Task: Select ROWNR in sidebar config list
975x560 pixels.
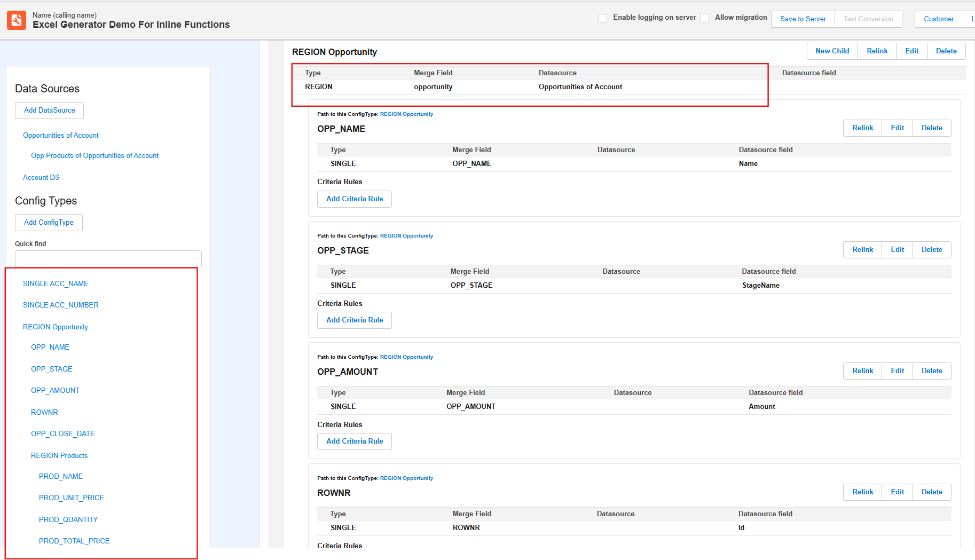Action: [44, 413]
